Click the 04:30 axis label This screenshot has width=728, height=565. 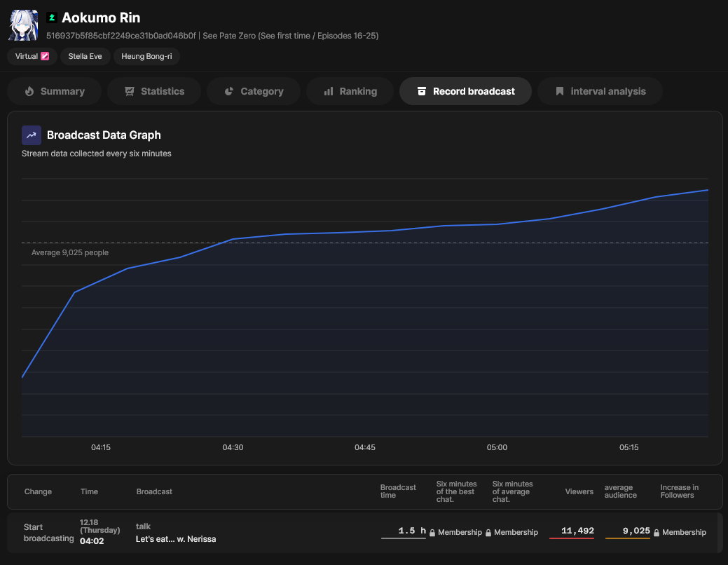tap(233, 447)
